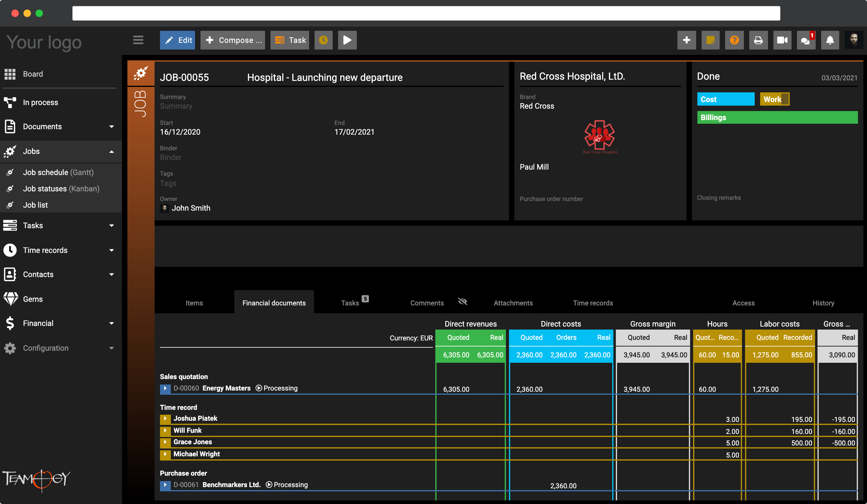The height and width of the screenshot is (504, 867).
Task: Open the Access tab
Action: 744,303
